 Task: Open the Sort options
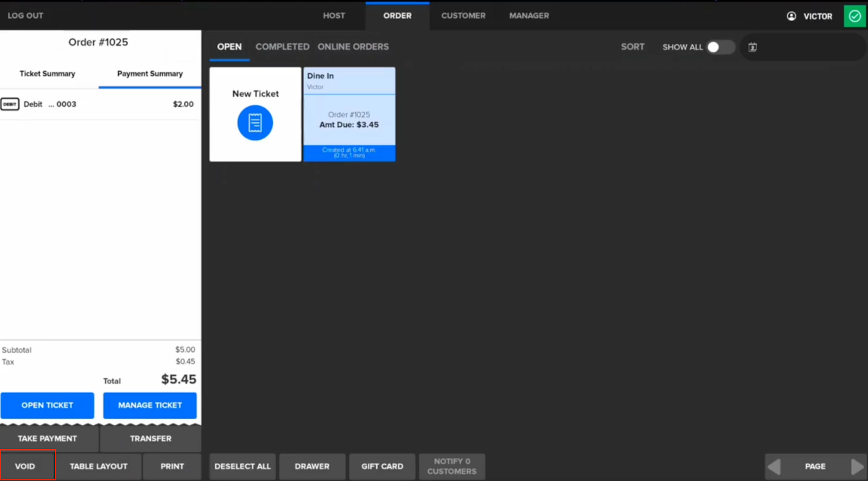pos(633,47)
